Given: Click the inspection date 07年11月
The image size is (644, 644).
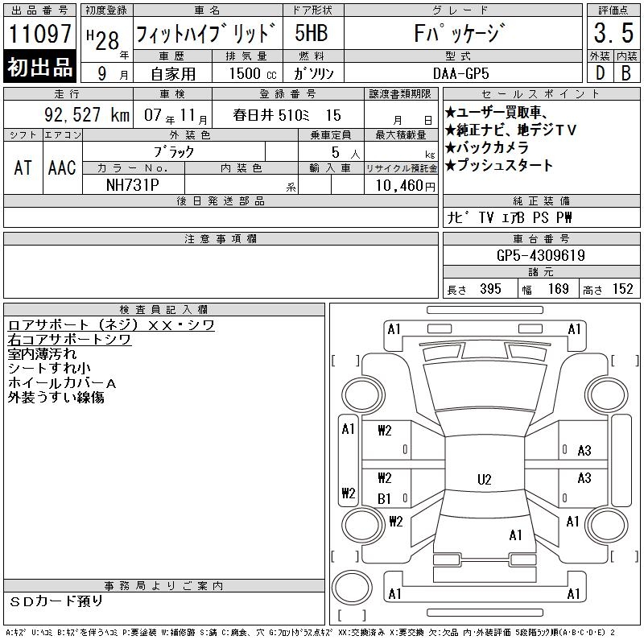Looking at the screenshot, I should 175,115.
